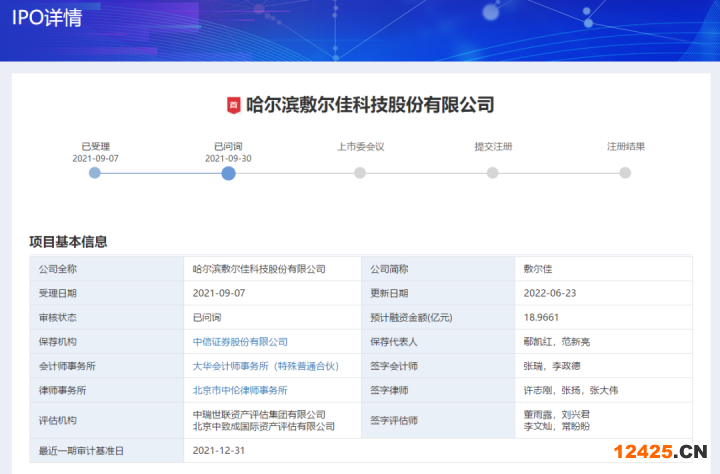The width and height of the screenshot is (720, 474).
Task: Select the 已受理 timeline dot
Action: click(95, 172)
